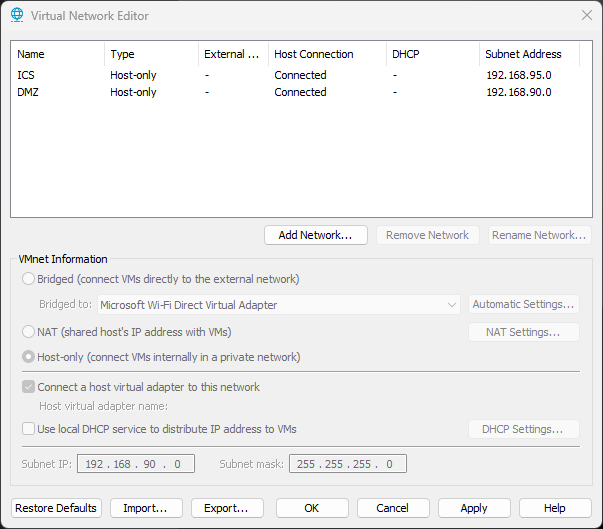Click the Host Connection column header
Screen dimensions: 603x529
(325, 54)
